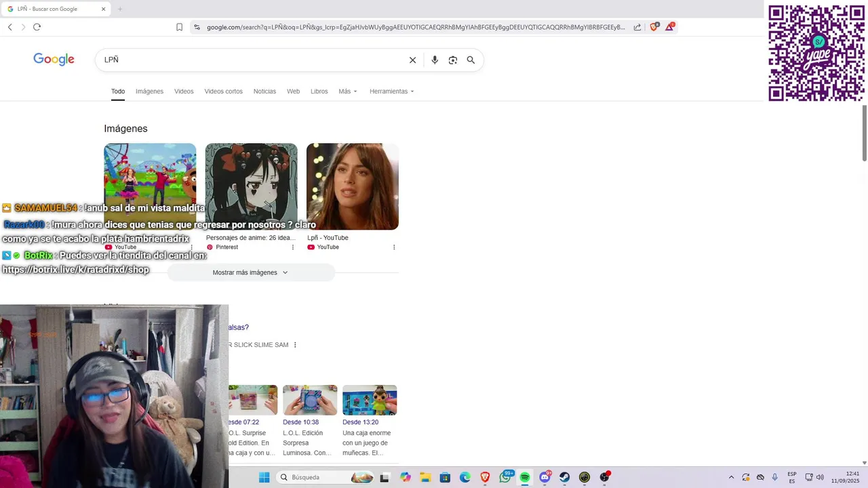Image resolution: width=868 pixels, height=488 pixels.
Task: Click the page vertical scrollbar thumb
Action: point(865,133)
